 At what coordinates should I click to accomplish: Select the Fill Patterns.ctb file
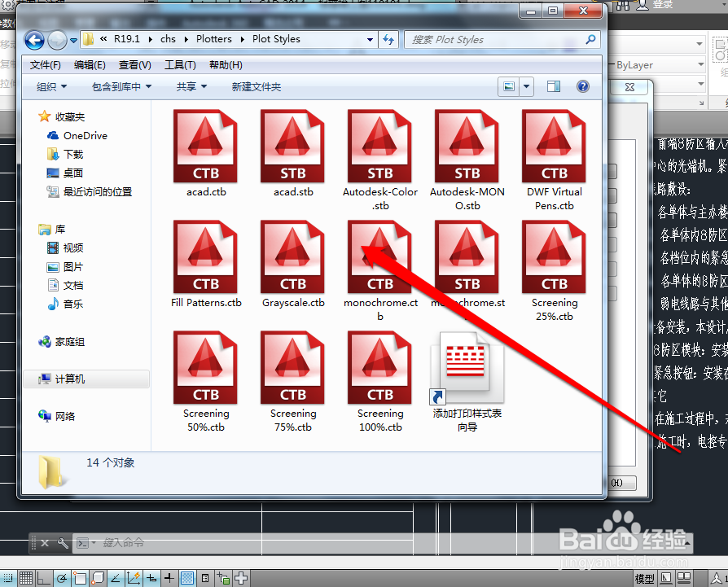206,264
